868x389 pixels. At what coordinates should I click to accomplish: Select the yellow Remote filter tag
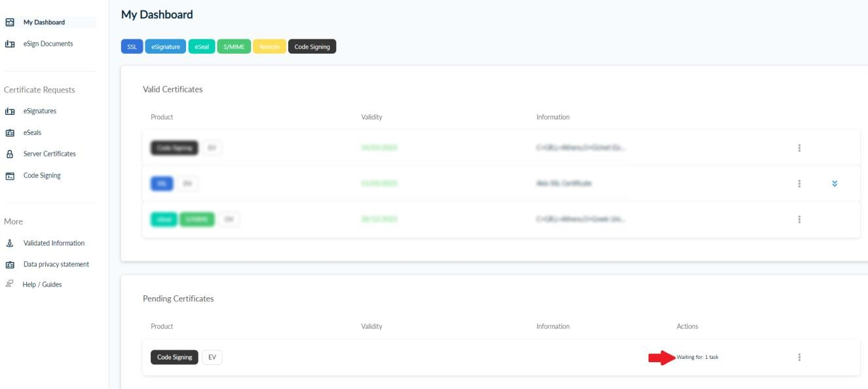[x=269, y=46]
